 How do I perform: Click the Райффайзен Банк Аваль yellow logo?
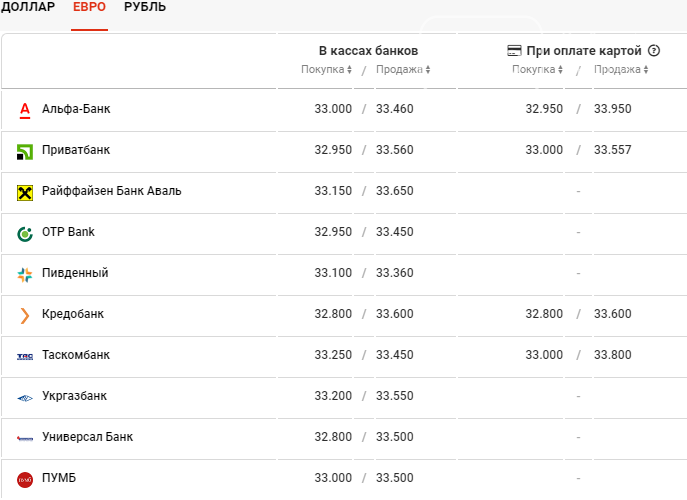pyautogui.click(x=25, y=193)
